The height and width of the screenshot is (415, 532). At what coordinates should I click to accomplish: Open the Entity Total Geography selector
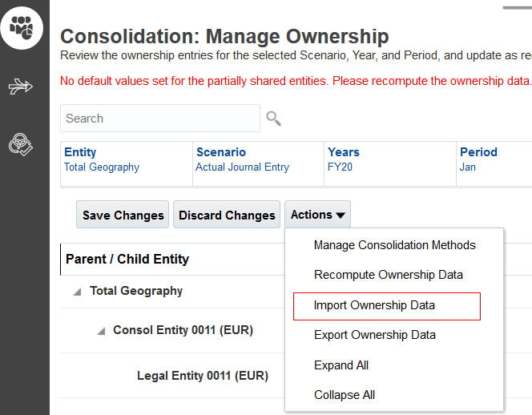coord(102,167)
